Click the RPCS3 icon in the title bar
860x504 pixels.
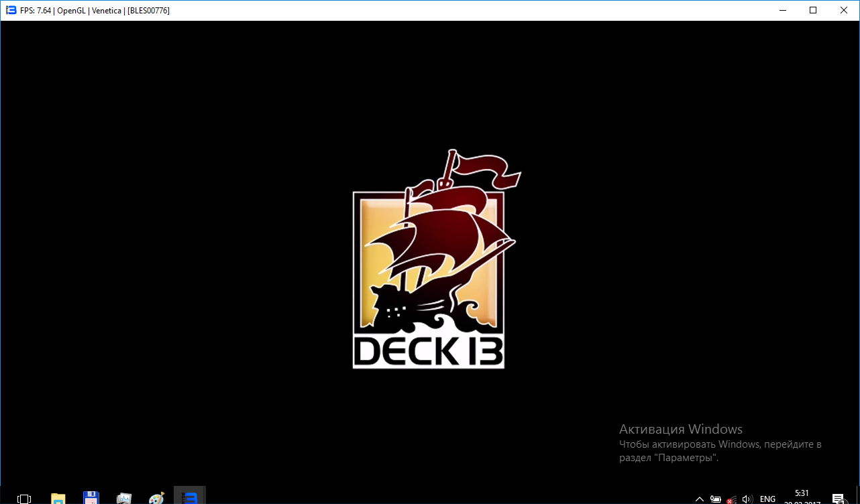[11, 10]
